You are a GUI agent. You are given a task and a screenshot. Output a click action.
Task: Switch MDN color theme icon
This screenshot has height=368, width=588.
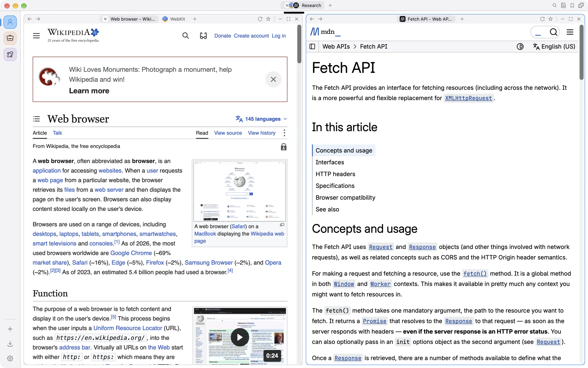(x=520, y=47)
